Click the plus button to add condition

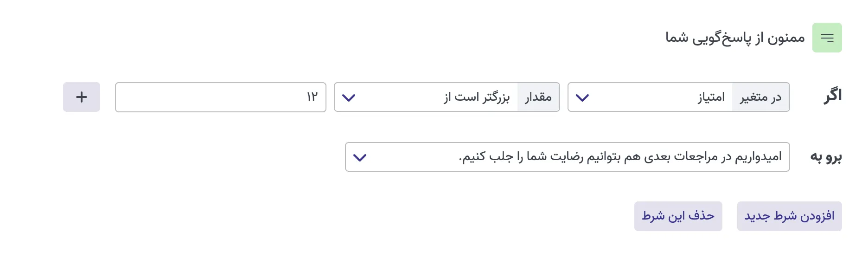click(x=82, y=97)
